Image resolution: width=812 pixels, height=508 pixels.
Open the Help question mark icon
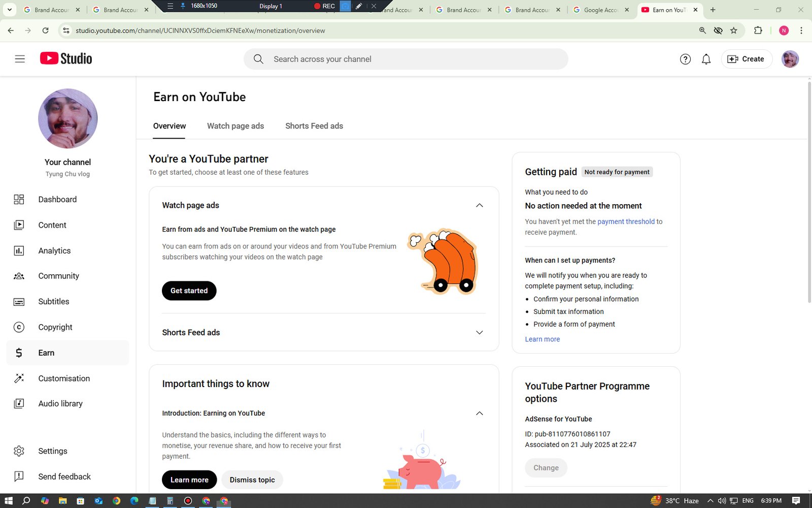(685, 59)
